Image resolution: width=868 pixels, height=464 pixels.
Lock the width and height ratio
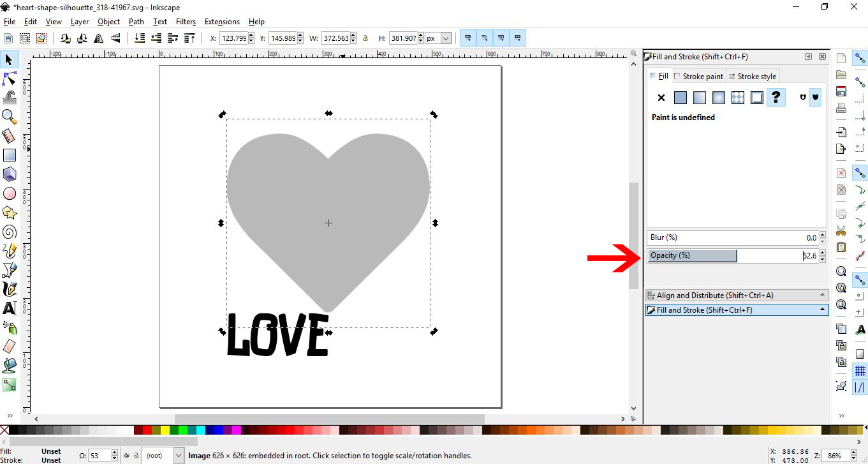pyautogui.click(x=364, y=38)
